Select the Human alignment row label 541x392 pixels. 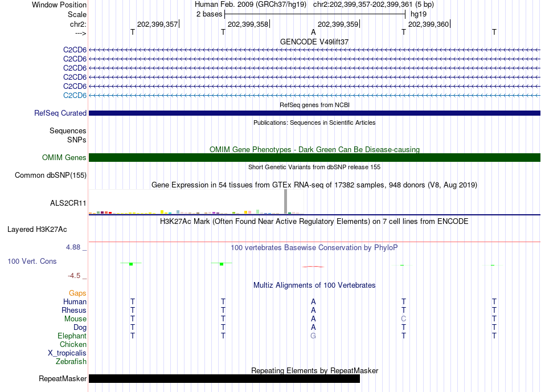click(x=75, y=301)
